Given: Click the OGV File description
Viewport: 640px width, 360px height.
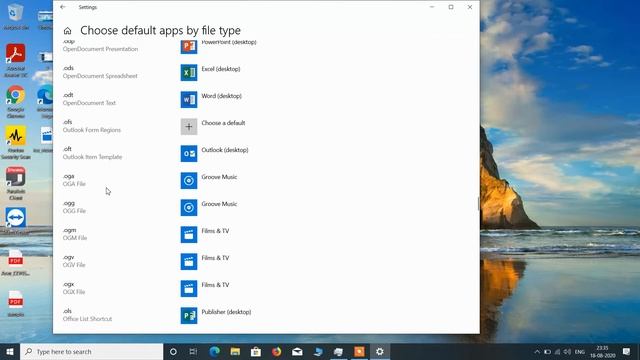Looking at the screenshot, I should pos(74,264).
